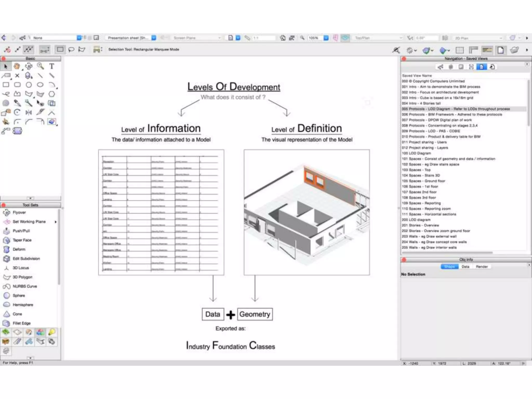Open the class dropdown showing None
Screen dimensions: 532x399
tap(79, 38)
